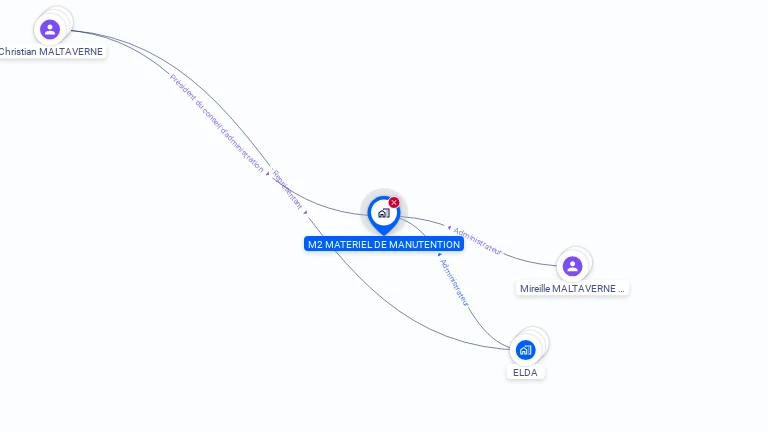768x432 pixels.
Task: Click the M2 MATERIEL DE MANUTENTION label
Action: coord(384,244)
